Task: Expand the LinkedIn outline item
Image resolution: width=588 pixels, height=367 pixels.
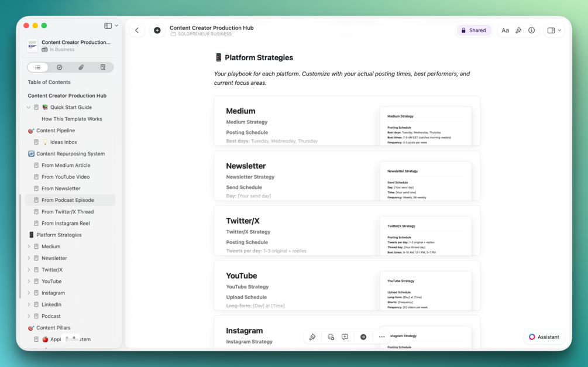Action: [29, 305]
